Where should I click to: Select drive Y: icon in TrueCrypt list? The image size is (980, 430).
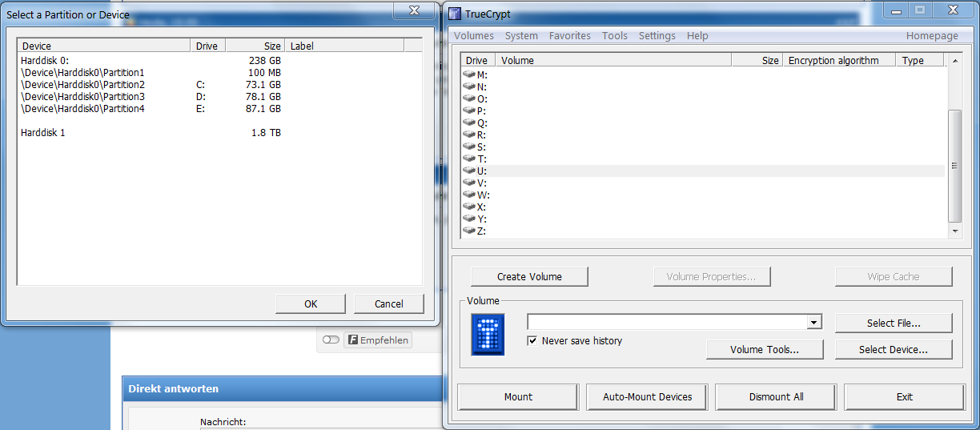469,219
